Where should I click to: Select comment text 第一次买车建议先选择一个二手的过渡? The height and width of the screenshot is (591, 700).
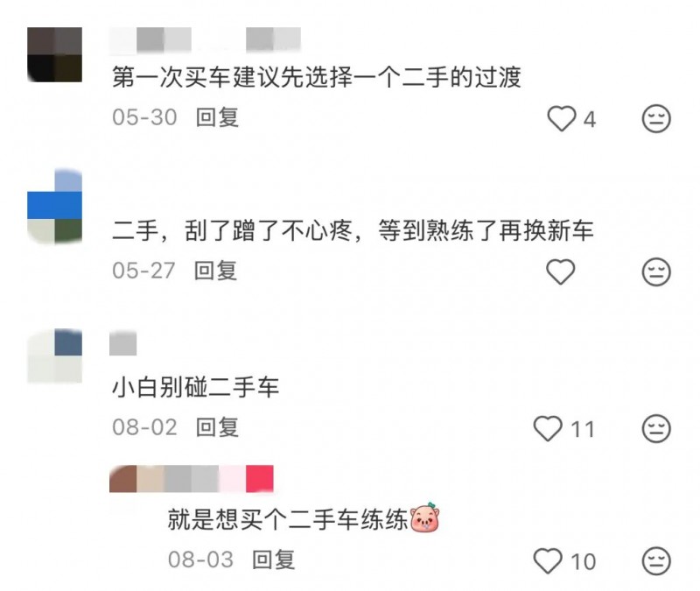(x=317, y=77)
